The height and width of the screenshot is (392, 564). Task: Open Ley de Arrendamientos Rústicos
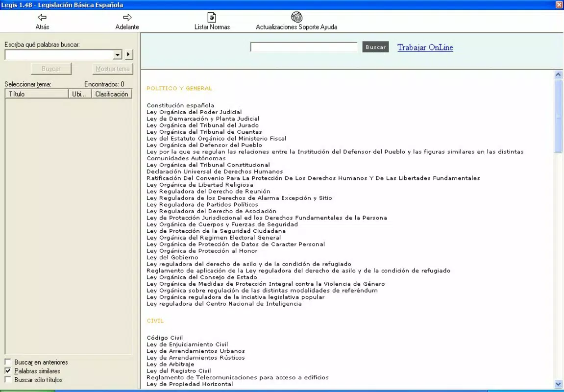coord(196,358)
